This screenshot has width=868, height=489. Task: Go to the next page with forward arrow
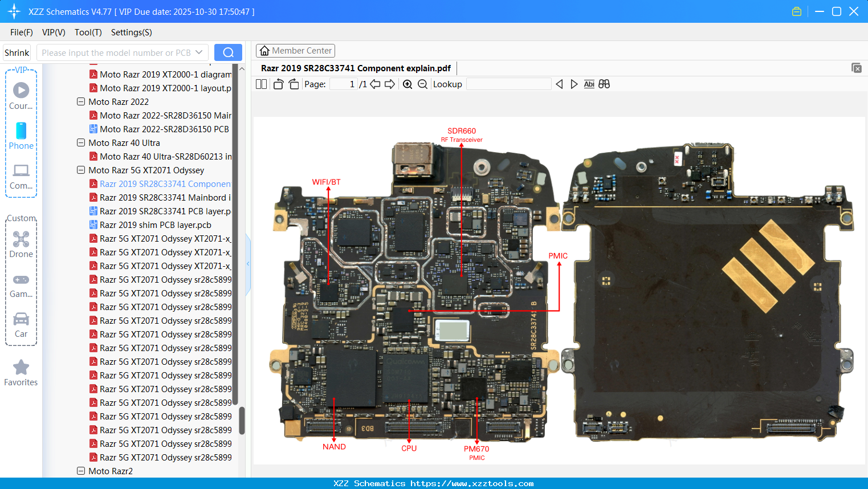pos(389,84)
